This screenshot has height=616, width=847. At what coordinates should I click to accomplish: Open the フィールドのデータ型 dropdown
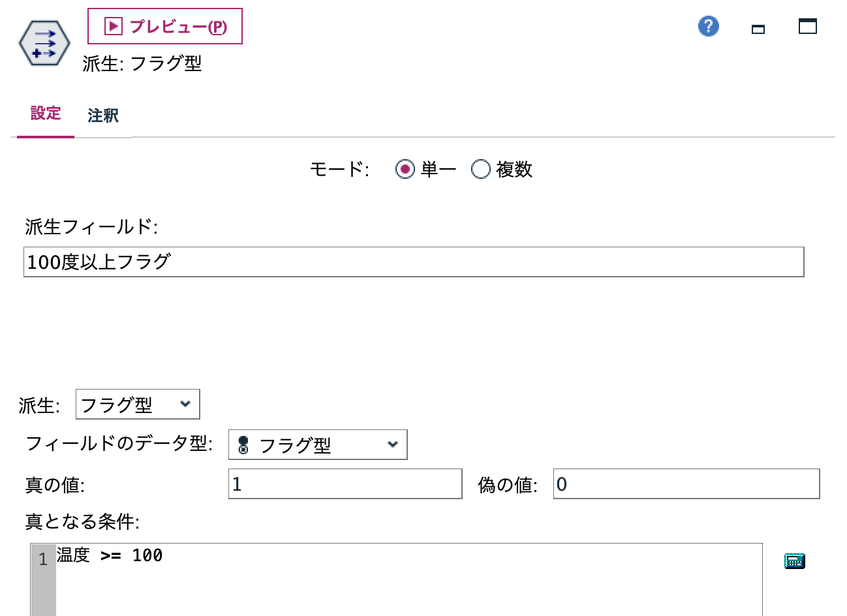tap(318, 444)
